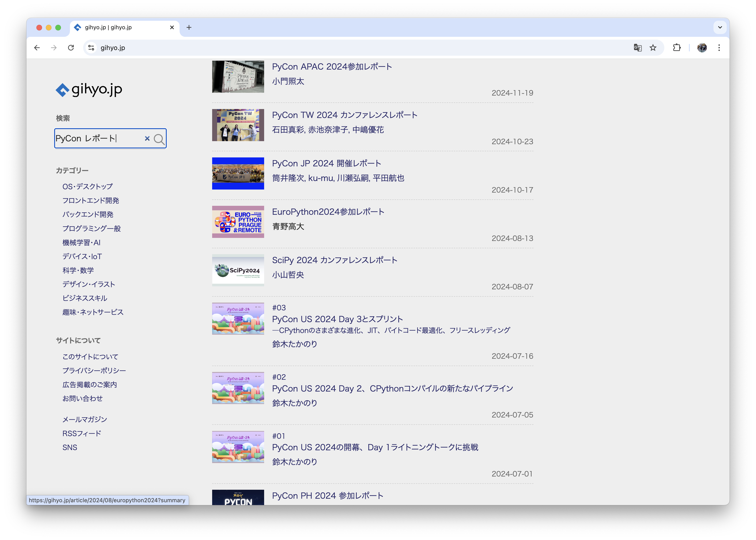756x540 pixels.
Task: Open Google Translate icon in address bar
Action: click(x=637, y=48)
